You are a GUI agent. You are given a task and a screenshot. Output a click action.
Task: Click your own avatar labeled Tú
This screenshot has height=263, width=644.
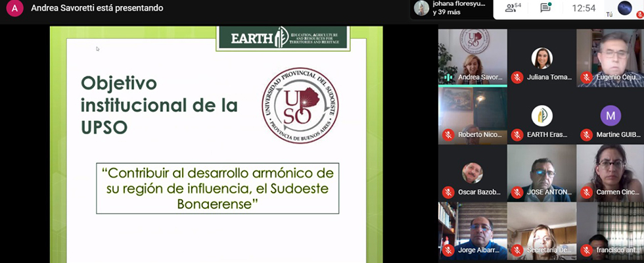coord(625,8)
